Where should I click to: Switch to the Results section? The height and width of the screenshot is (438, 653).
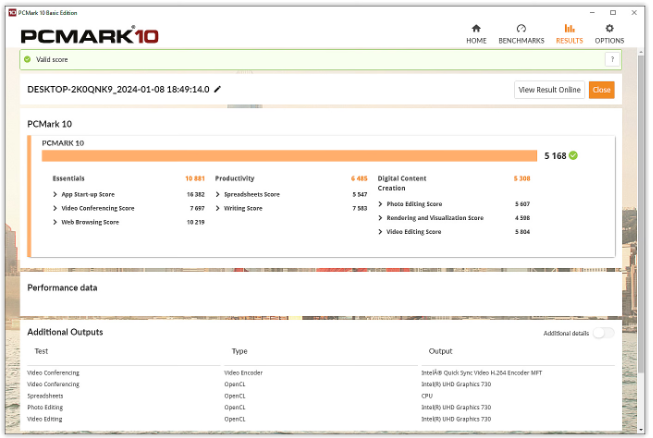(x=569, y=34)
